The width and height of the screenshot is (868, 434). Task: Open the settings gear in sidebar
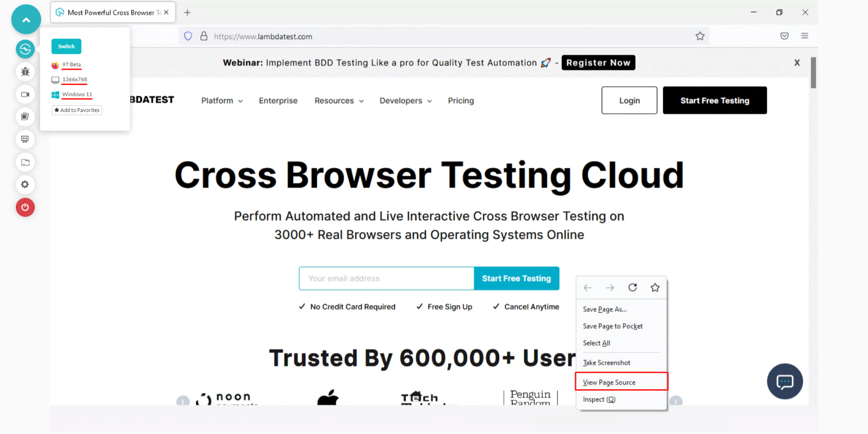[25, 184]
